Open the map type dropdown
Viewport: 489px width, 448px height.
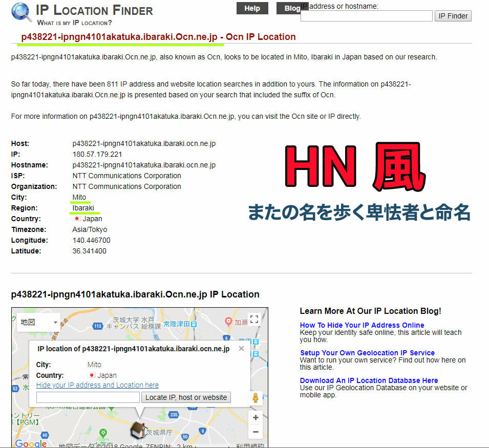click(39, 322)
